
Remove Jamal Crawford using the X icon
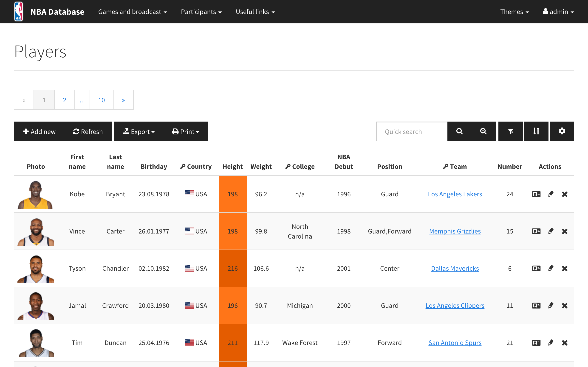(565, 305)
